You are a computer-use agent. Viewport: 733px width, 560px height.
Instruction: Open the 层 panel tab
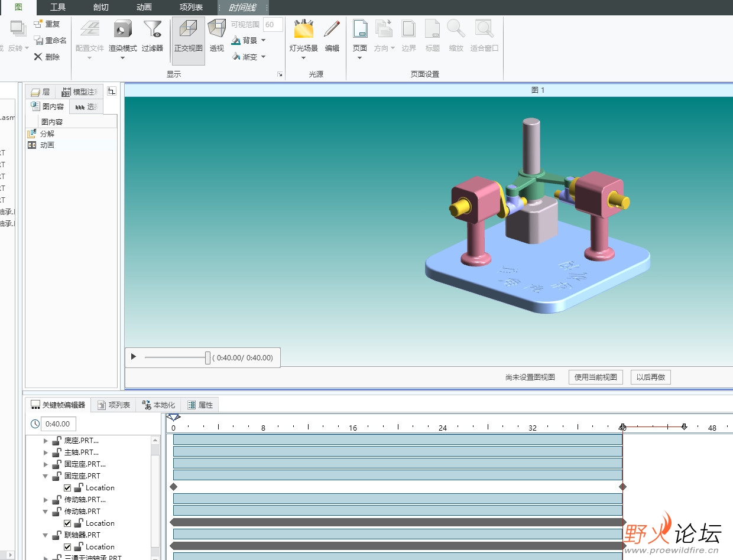click(40, 92)
